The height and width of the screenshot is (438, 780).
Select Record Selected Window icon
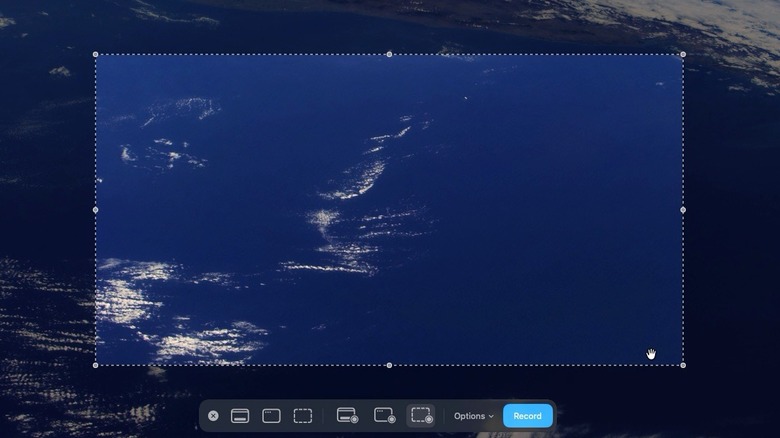[x=384, y=415]
